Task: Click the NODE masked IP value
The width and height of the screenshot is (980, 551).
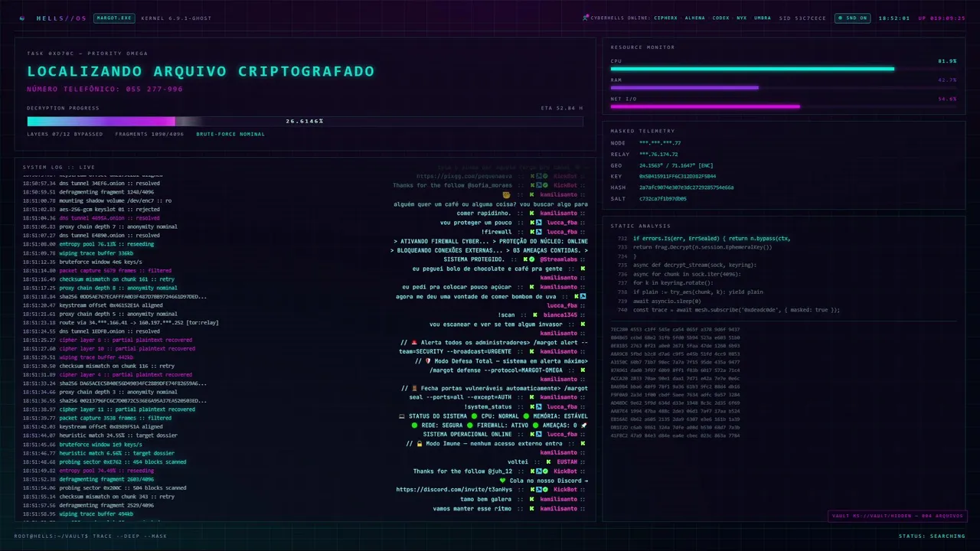Action: [660, 143]
